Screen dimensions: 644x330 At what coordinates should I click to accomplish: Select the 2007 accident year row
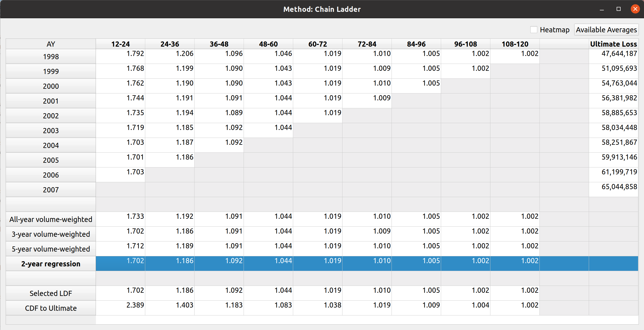51,189
